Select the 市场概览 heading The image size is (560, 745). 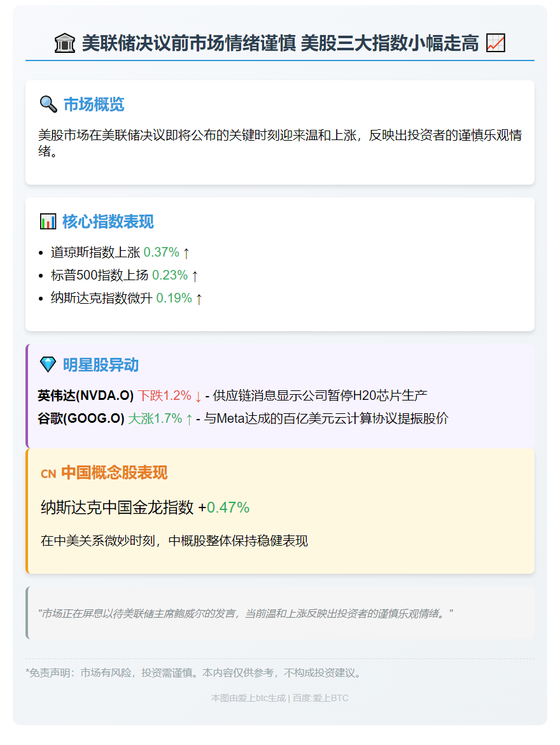(94, 104)
